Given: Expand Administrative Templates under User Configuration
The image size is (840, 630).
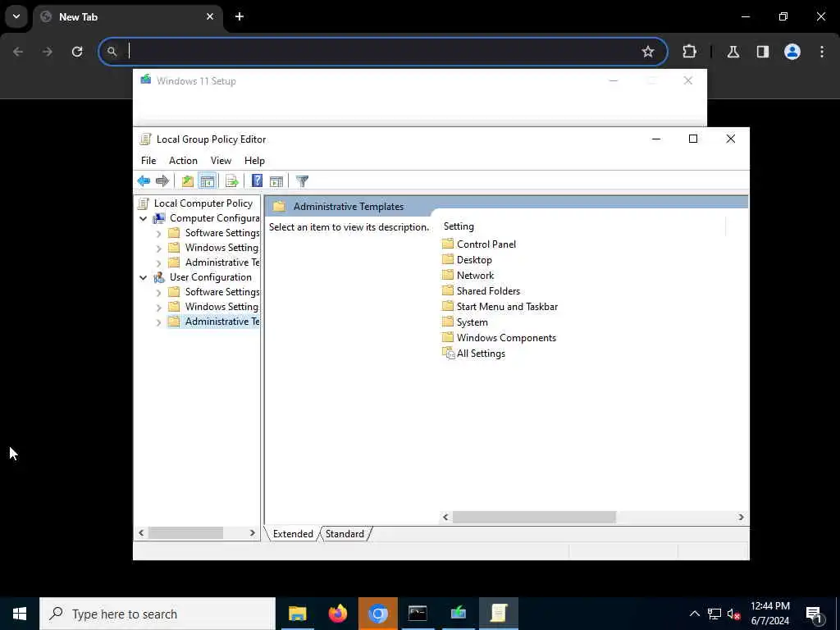Looking at the screenshot, I should [x=158, y=322].
